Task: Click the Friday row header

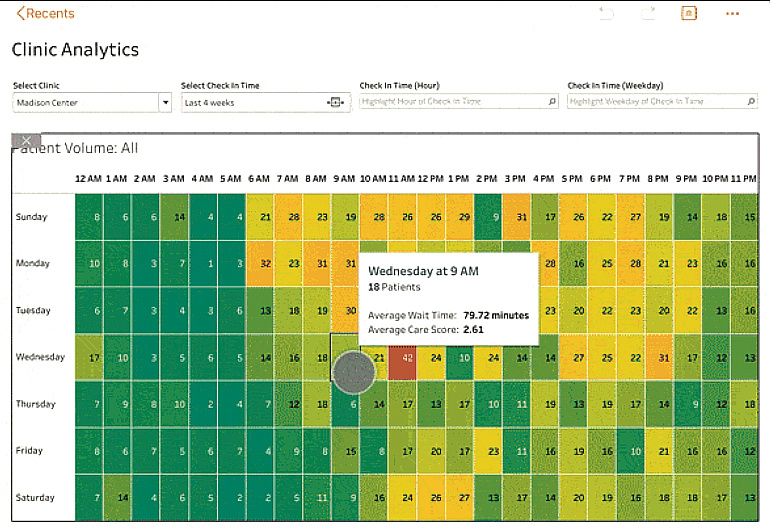Action: coord(29,451)
